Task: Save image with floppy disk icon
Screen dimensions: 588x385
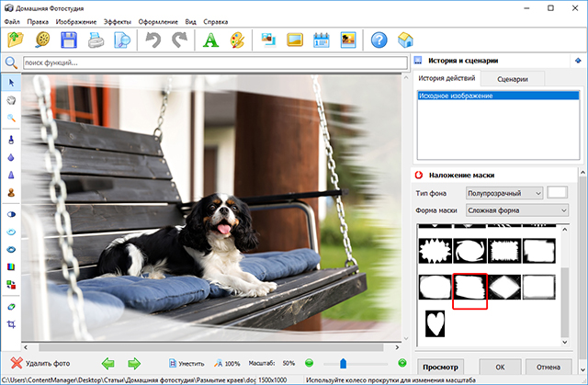Action: (69, 40)
